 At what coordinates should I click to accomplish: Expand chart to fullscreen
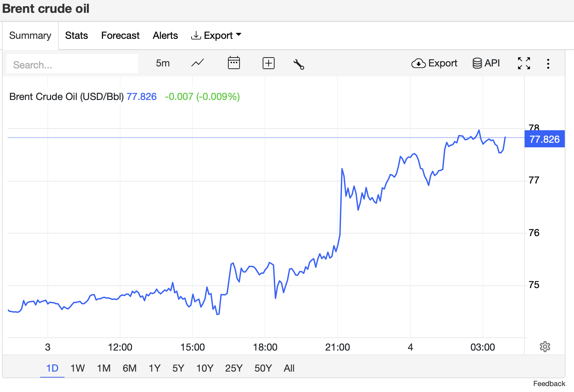[x=524, y=63]
